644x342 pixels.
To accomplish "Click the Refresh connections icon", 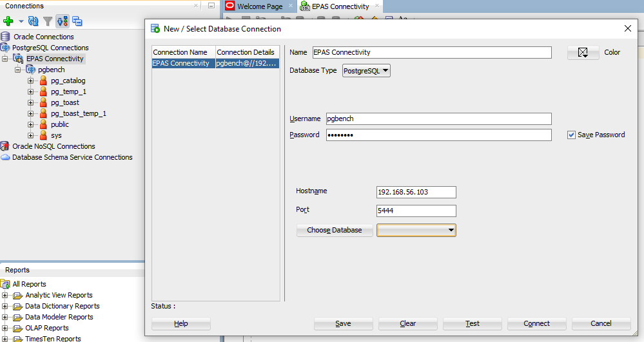I will click(34, 21).
